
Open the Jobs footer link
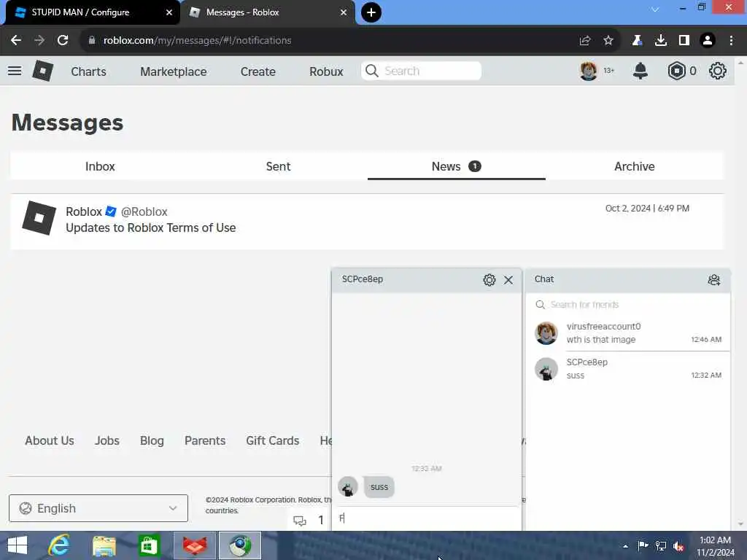coord(107,440)
